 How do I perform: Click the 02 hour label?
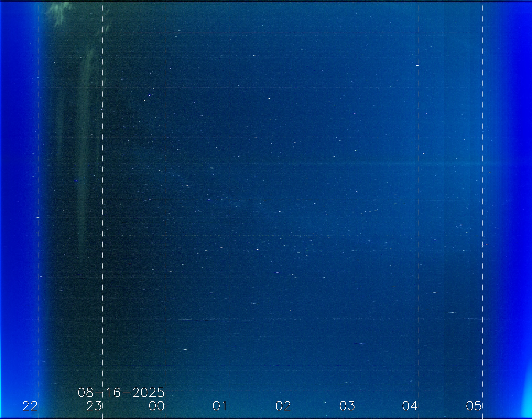[283, 406]
